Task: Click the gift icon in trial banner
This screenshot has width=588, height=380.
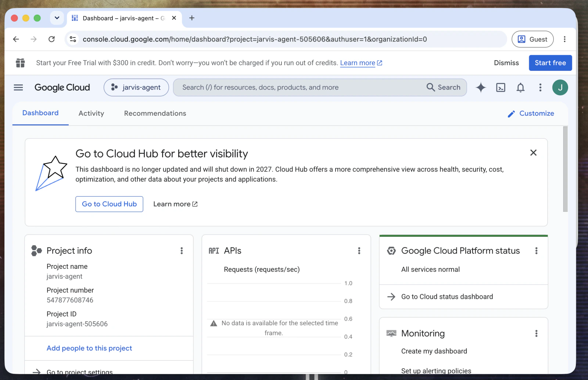Action: [x=21, y=63]
